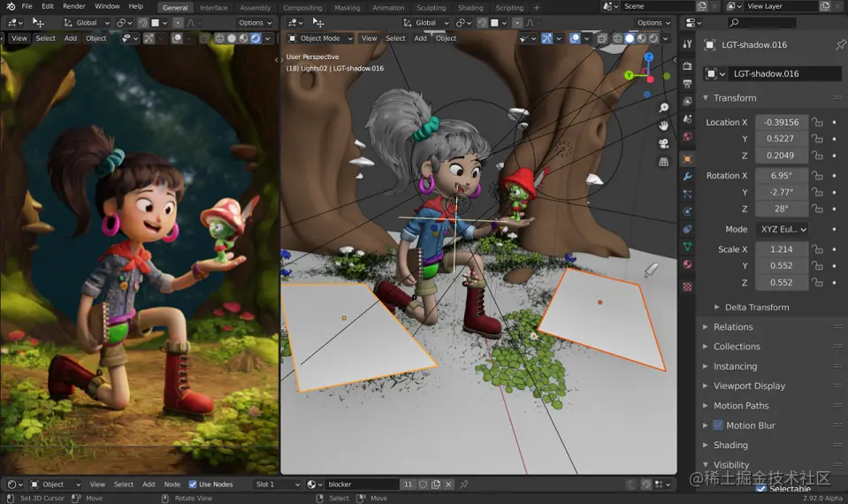Open the Material properties tab
Image resolution: width=848 pixels, height=504 pixels.
[x=687, y=264]
